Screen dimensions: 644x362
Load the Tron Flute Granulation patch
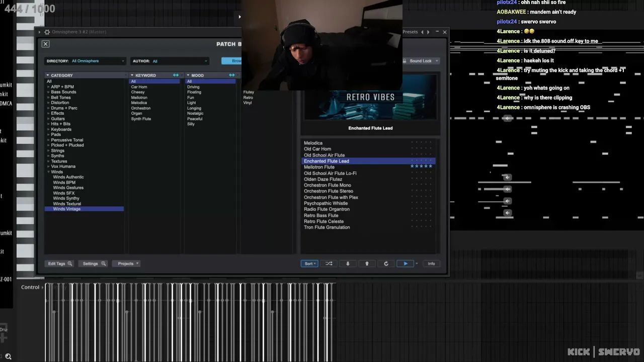[327, 228]
